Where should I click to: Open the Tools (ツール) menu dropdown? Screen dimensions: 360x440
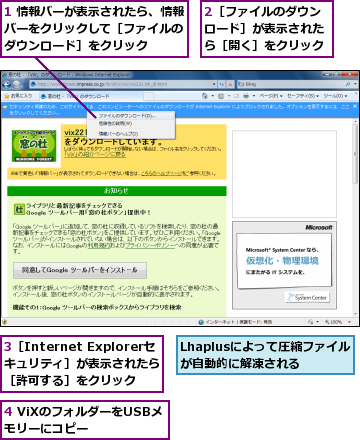tap(335, 96)
